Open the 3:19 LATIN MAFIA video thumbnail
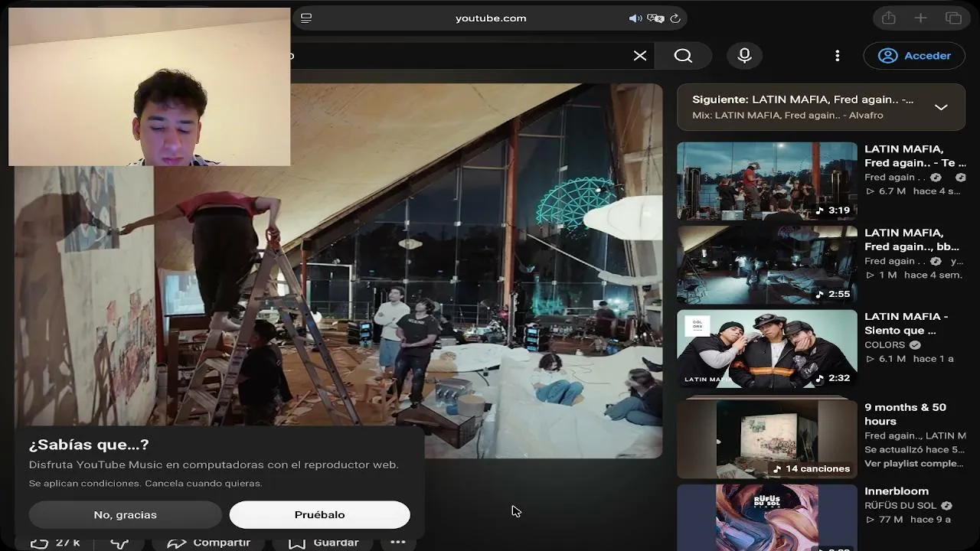This screenshot has height=551, width=980. (767, 181)
